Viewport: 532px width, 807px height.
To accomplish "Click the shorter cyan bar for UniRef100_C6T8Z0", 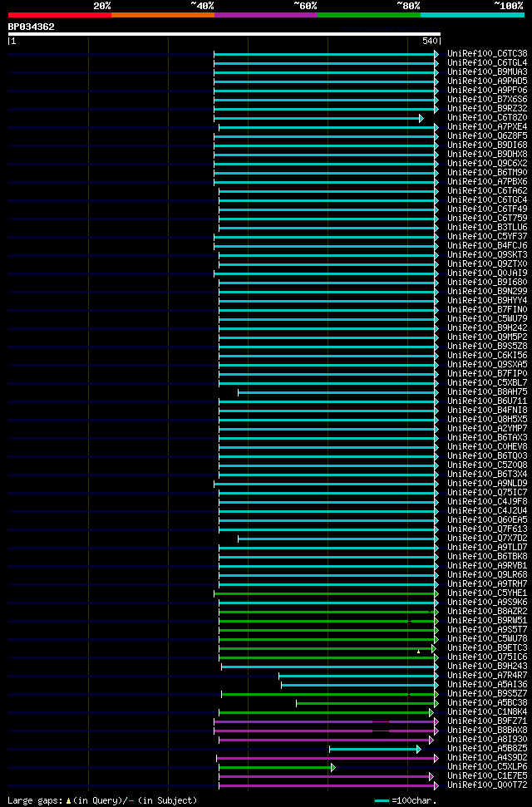I will tap(318, 118).
